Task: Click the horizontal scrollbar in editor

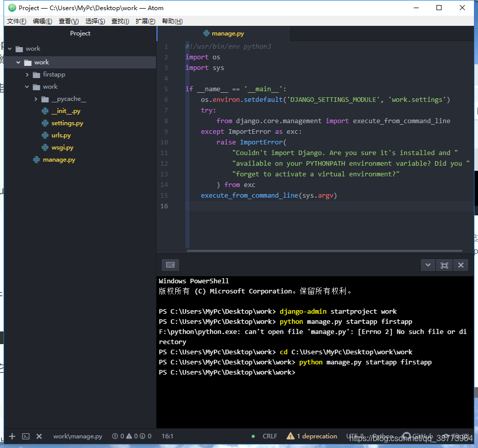Action: [x=325, y=251]
